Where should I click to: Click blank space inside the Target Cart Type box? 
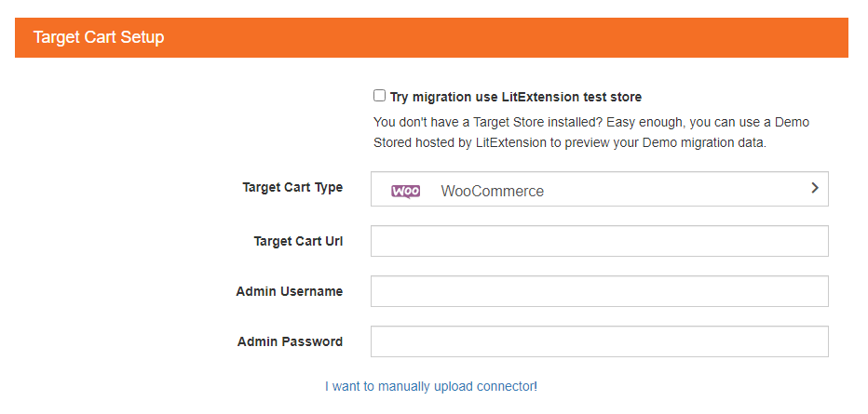[x=675, y=189]
